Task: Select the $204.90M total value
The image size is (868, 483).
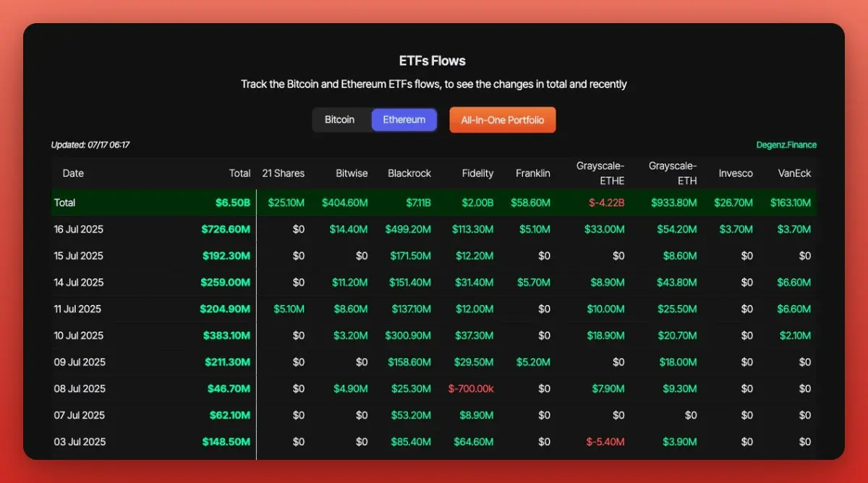Action: (226, 309)
